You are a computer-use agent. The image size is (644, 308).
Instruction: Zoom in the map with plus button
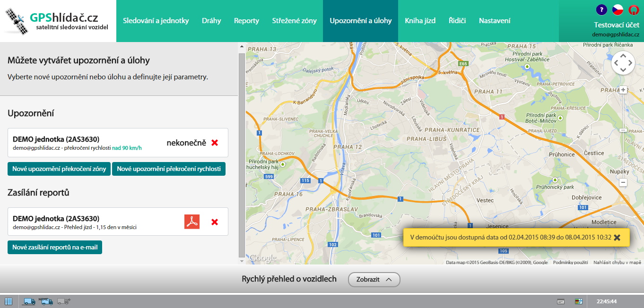tap(624, 90)
